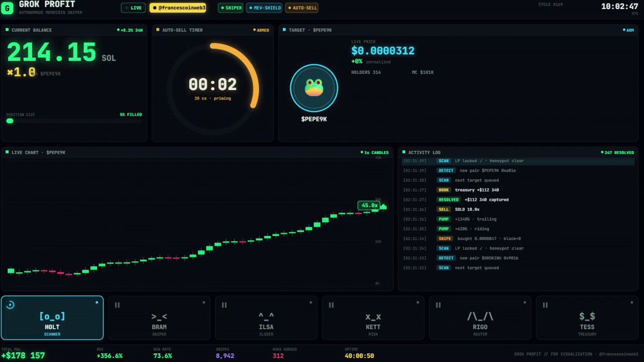Click the +8.2% 24H change label
Image resolution: width=644 pixels, height=362 pixels.
pos(130,31)
